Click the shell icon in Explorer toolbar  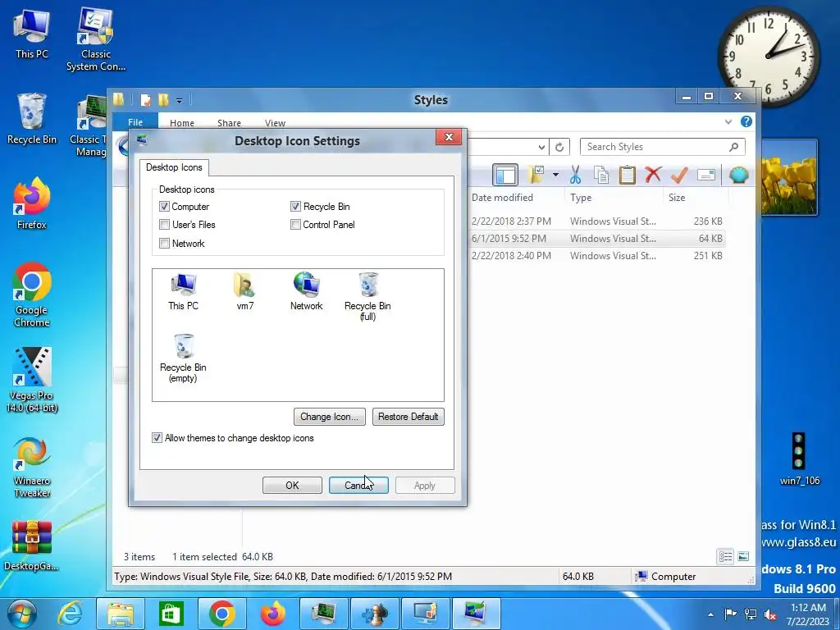pyautogui.click(x=739, y=175)
